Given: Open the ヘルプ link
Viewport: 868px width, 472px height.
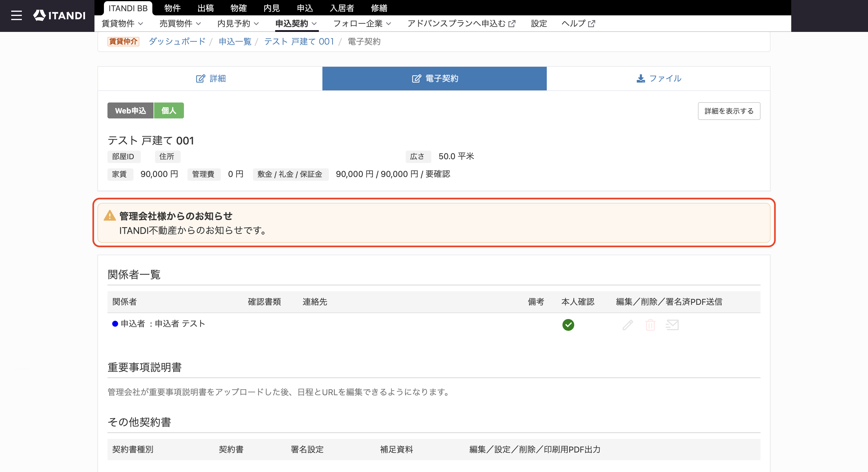Looking at the screenshot, I should click(578, 24).
